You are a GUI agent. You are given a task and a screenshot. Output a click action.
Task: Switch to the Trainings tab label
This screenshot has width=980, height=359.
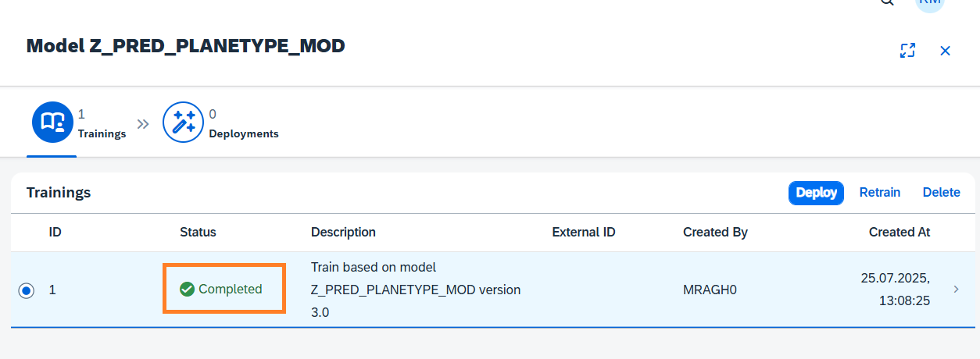(x=102, y=133)
